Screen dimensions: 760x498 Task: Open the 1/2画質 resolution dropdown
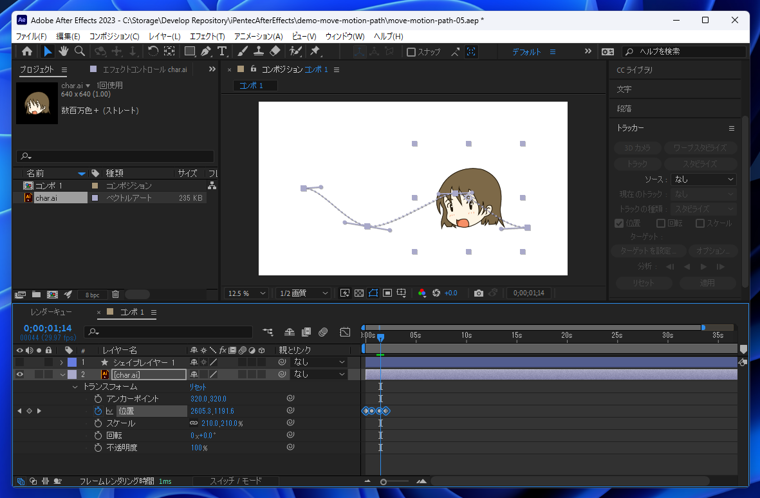303,293
